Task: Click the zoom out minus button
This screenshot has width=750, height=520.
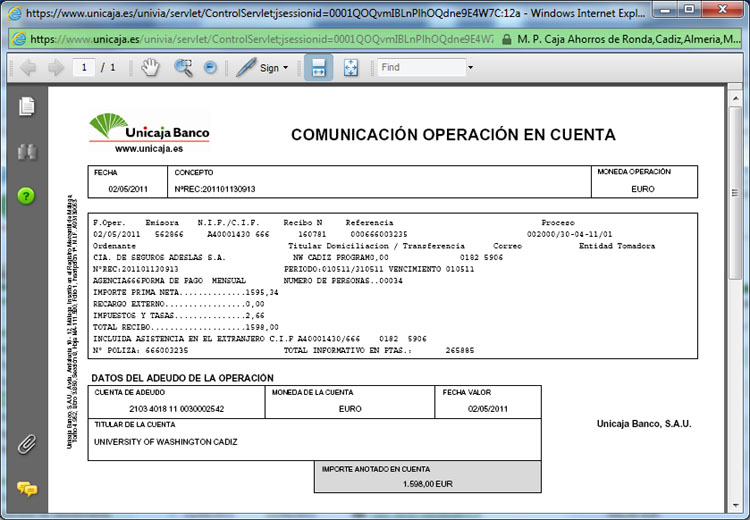Action: point(210,67)
